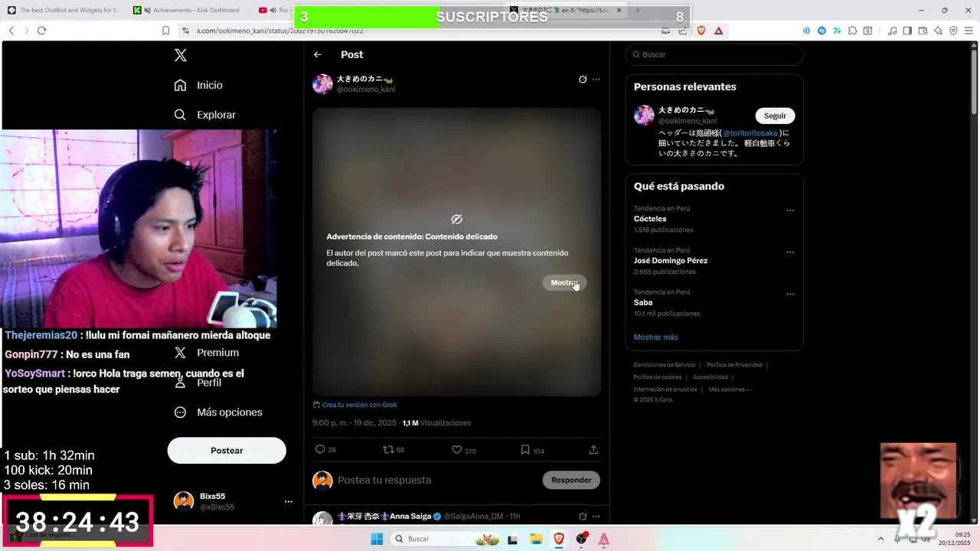Open new tab with plus button
The height and width of the screenshot is (551, 980).
(x=638, y=10)
